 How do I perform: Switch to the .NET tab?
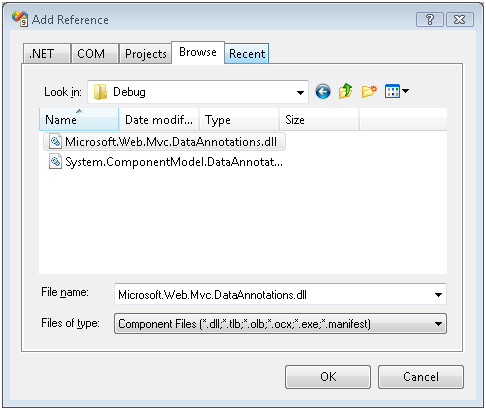pos(47,54)
